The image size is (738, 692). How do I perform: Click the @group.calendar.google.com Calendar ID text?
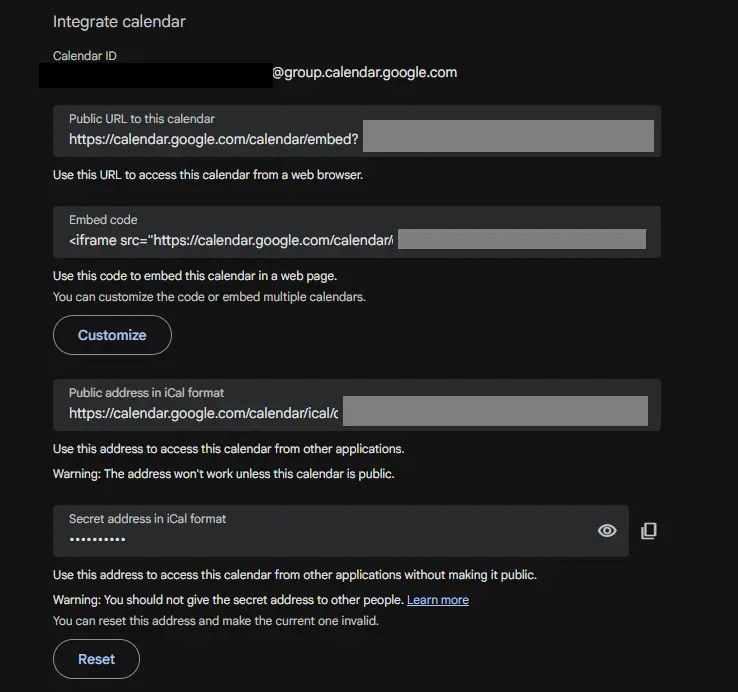point(364,72)
